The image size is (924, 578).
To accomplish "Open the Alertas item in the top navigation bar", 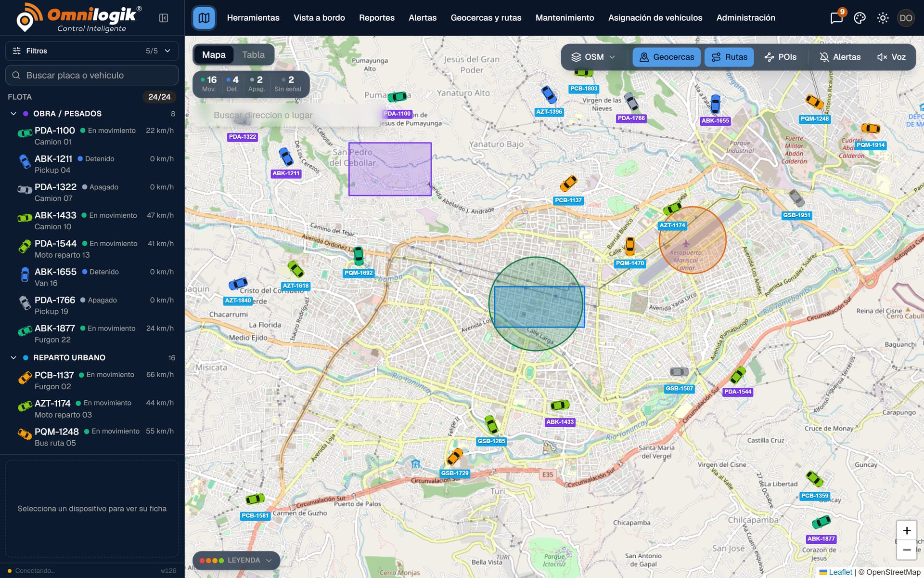I will [423, 18].
